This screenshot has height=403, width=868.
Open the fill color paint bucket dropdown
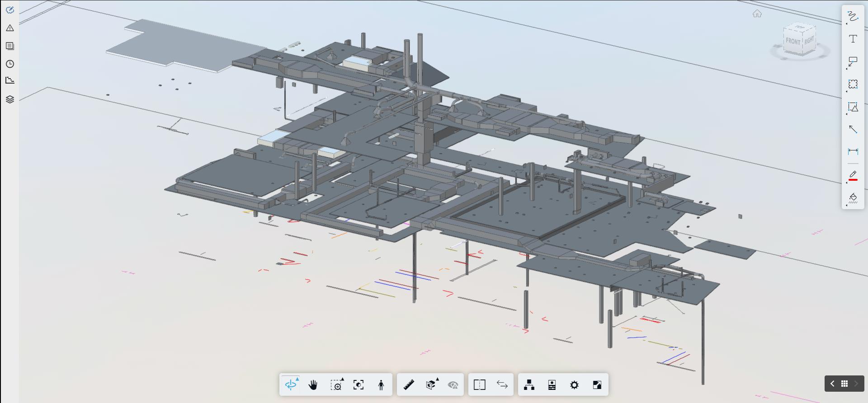pyautogui.click(x=847, y=205)
